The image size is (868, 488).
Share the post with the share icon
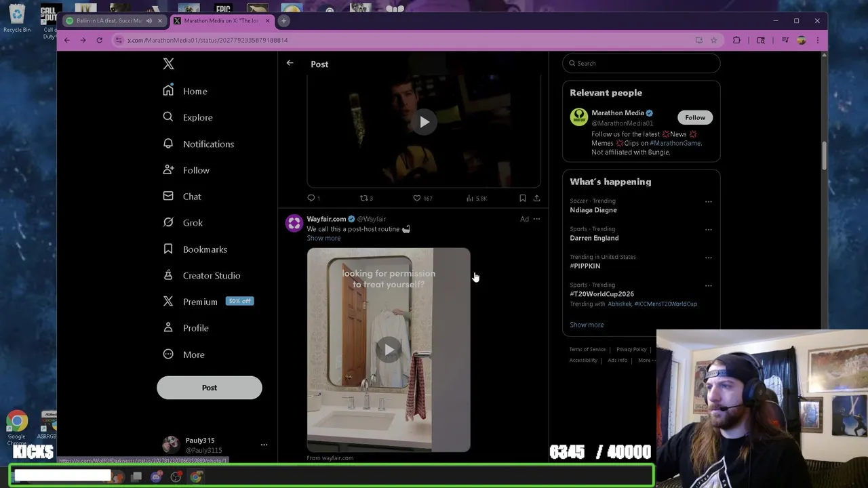pos(536,198)
